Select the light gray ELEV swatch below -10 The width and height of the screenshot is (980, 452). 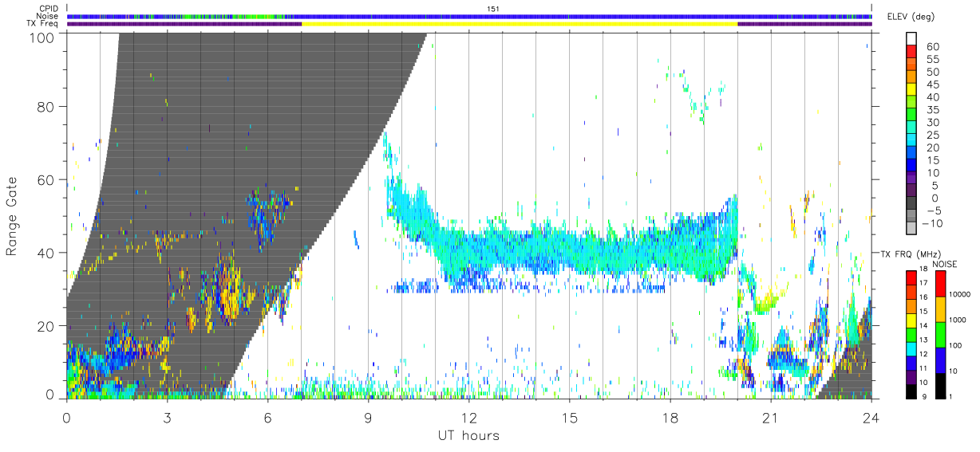pyautogui.click(x=911, y=230)
